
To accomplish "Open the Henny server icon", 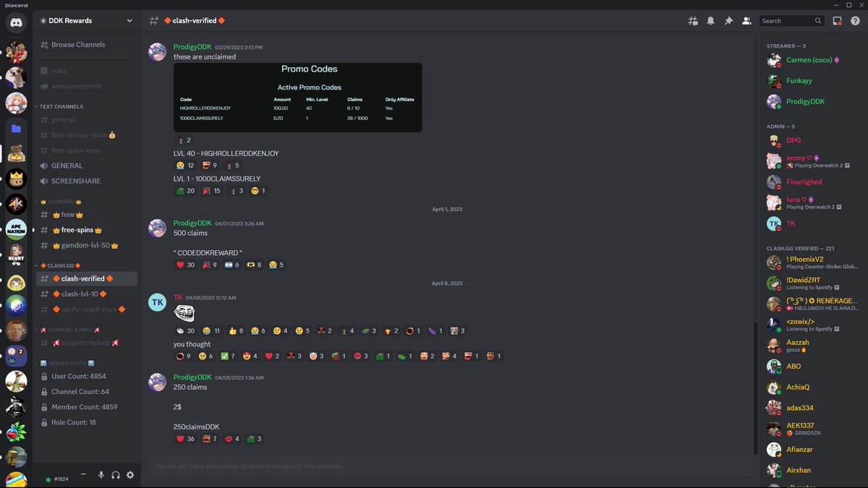I will click(x=16, y=255).
